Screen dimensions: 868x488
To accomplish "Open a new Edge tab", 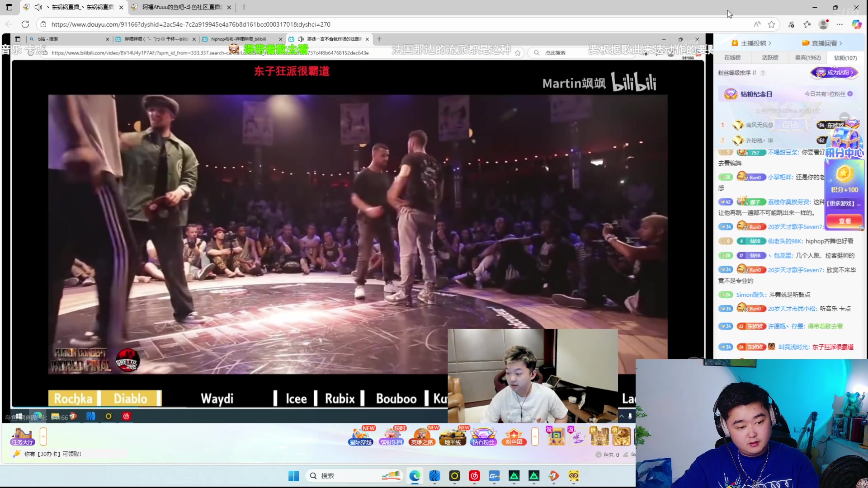I will pos(244,7).
